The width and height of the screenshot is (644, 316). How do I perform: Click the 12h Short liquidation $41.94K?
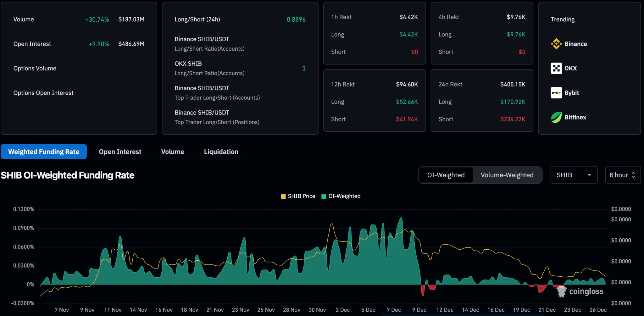[407, 119]
